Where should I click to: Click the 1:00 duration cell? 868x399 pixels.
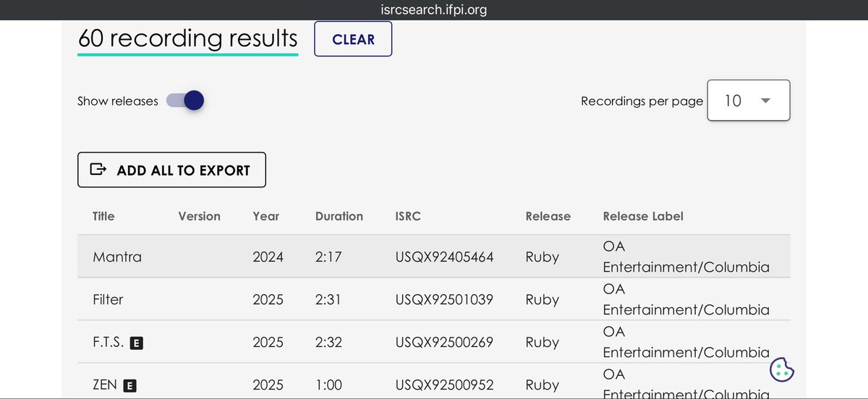(329, 385)
